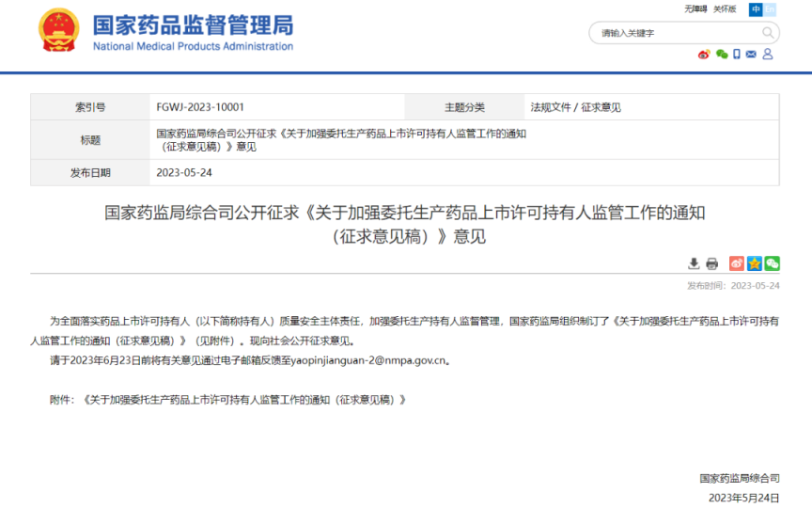Open the official Weibo icon below the search box
This screenshot has width=812, height=508.
coord(704,55)
